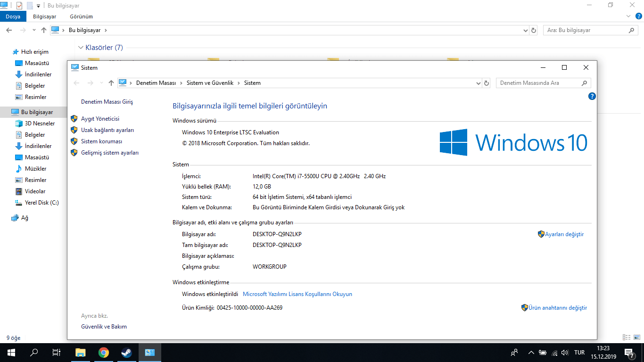Screen dimensions: 644x362
Task: Go back in the Bu bilgisayar Explorer window
Action: tap(9, 30)
